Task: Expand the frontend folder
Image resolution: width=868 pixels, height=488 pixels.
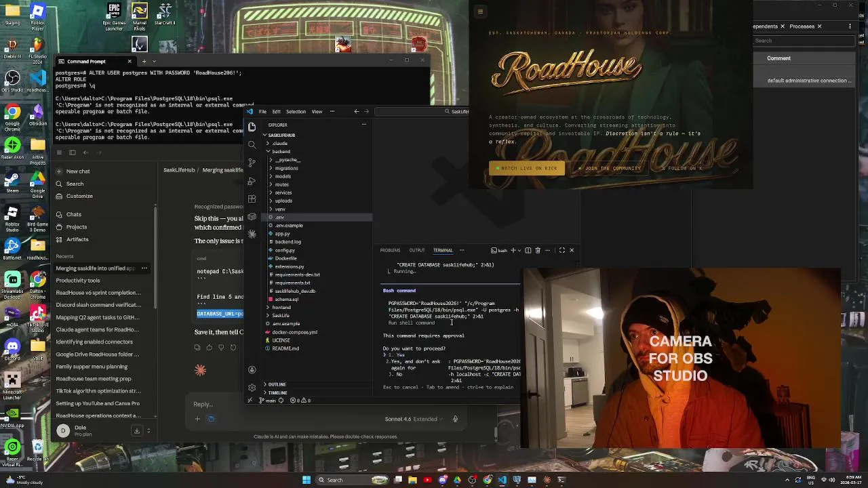Action: 281,307
